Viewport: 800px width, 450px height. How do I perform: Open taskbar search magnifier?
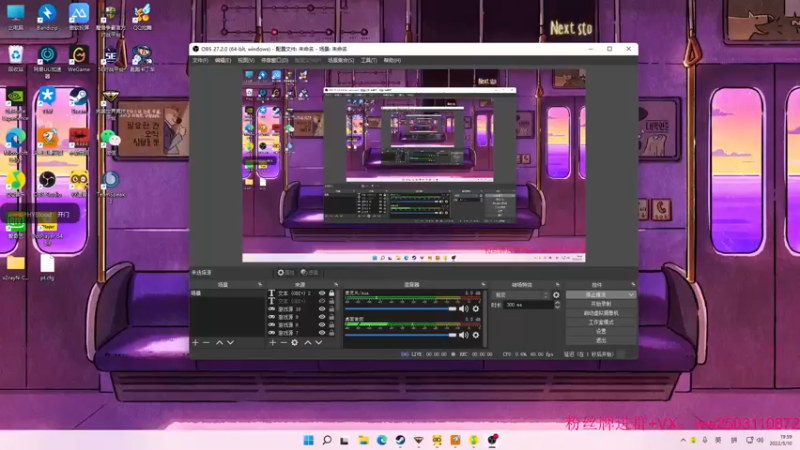[327, 440]
